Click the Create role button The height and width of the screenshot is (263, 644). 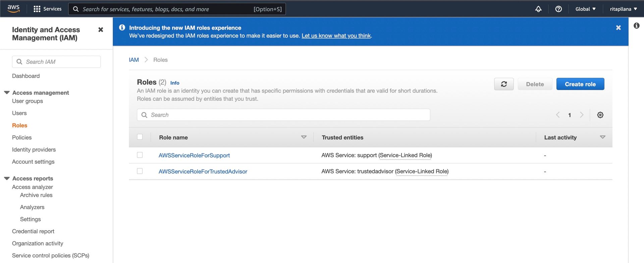tap(580, 84)
